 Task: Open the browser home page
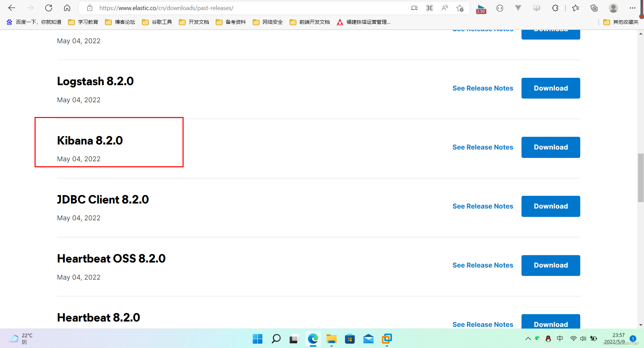[67, 8]
